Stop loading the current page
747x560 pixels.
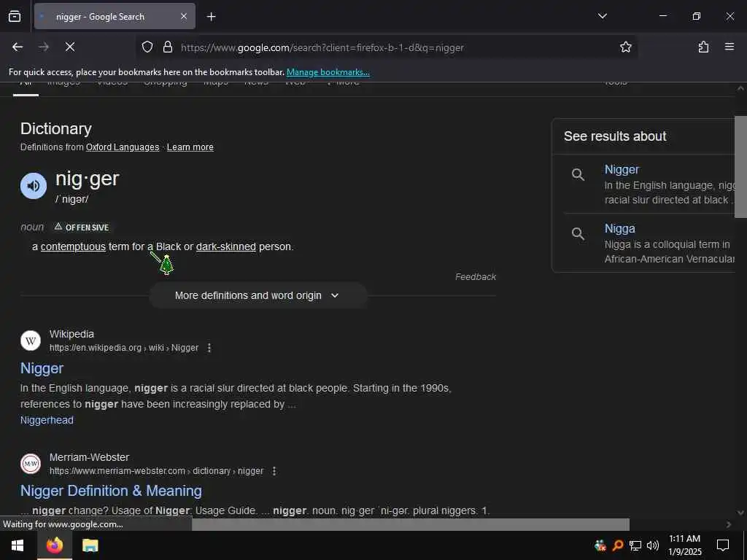point(70,47)
